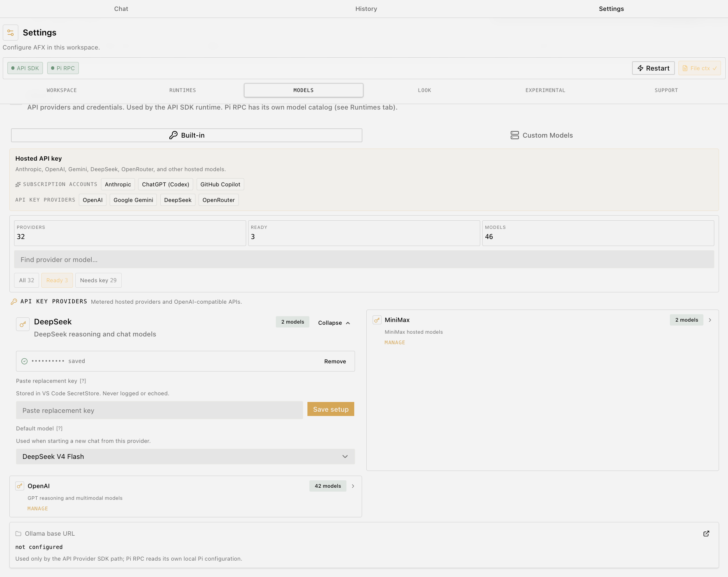Filter providers by Ready 3
Viewport: 728px width, 577px height.
(57, 280)
